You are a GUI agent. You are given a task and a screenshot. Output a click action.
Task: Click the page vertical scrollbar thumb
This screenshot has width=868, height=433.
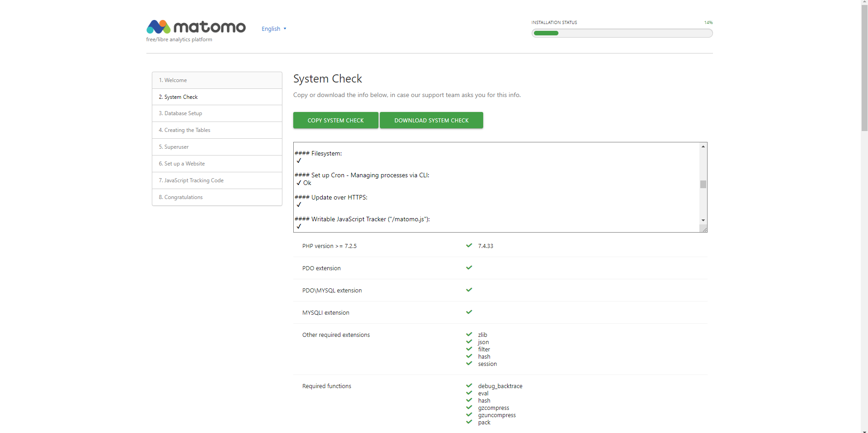click(x=864, y=68)
